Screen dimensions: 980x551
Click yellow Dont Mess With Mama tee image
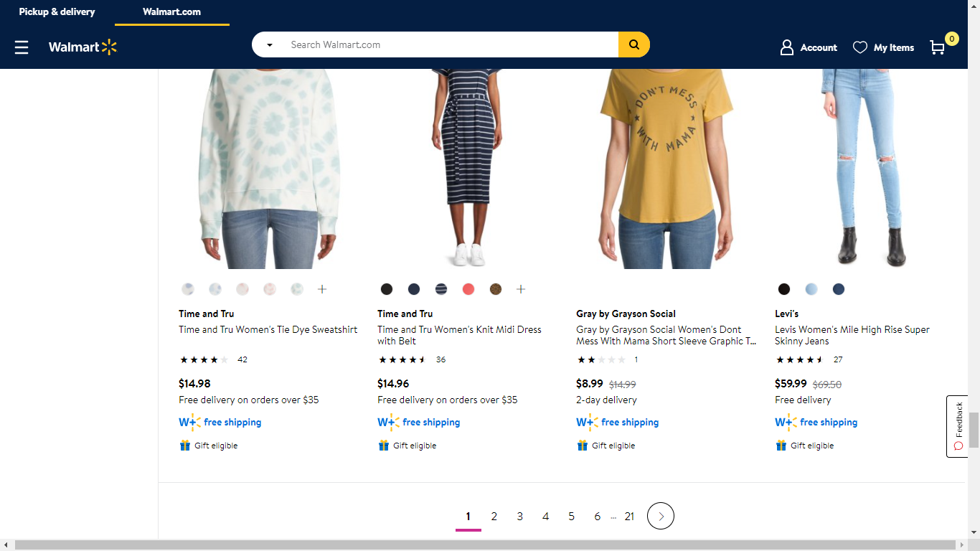(x=666, y=169)
